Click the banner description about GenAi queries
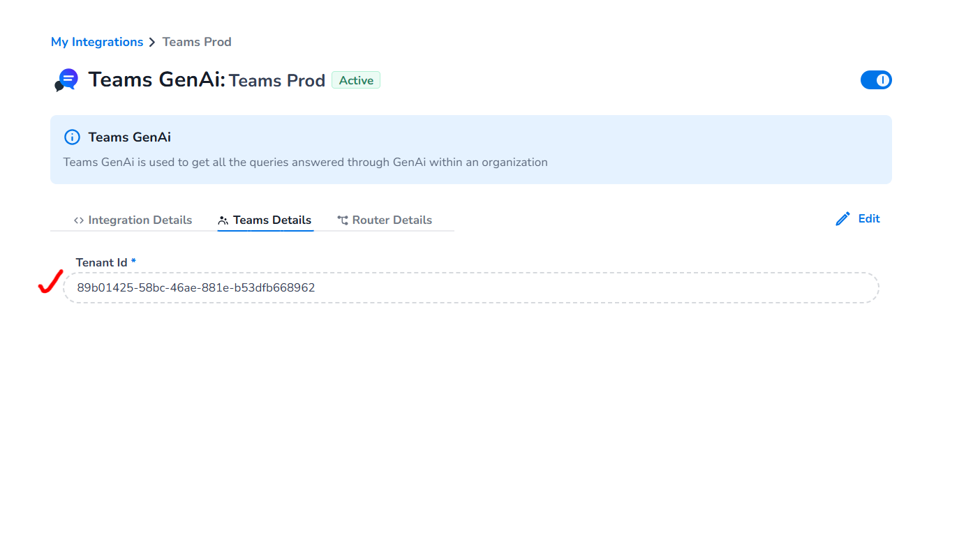This screenshot has width=980, height=558. 306,163
